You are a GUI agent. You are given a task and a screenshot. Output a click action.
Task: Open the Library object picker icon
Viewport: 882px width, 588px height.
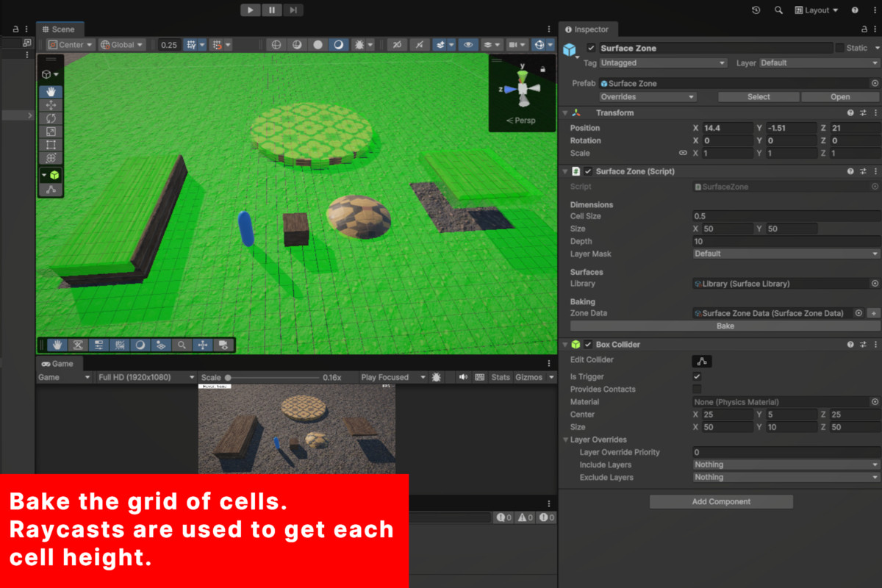point(875,284)
